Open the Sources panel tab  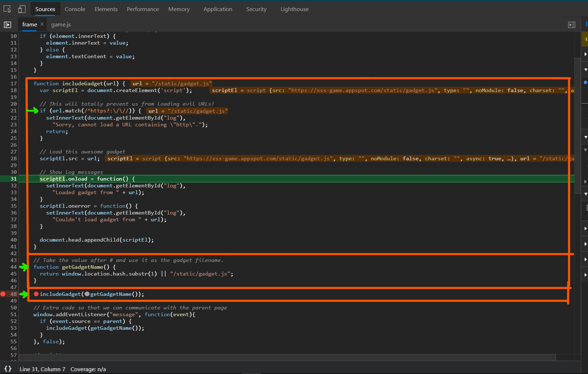click(x=45, y=9)
